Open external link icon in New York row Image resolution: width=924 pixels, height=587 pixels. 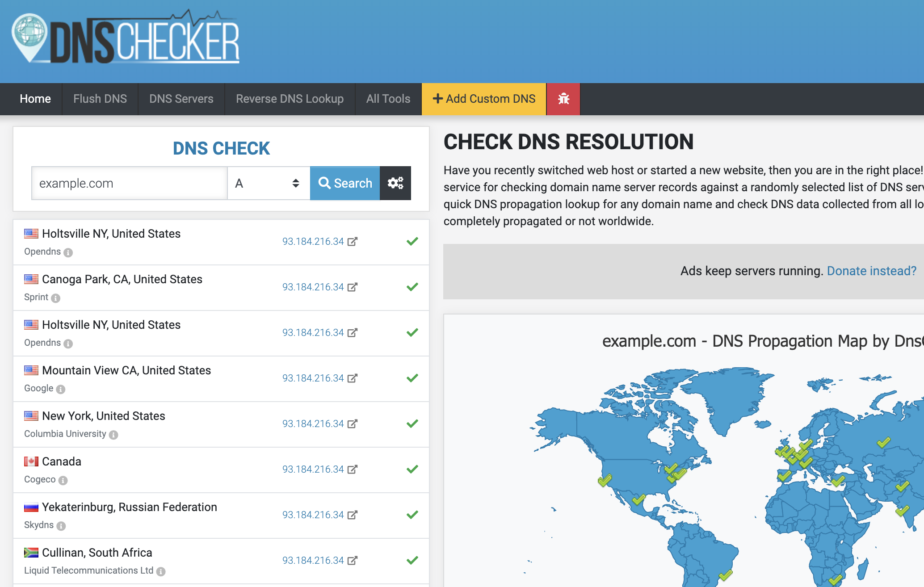[353, 423]
